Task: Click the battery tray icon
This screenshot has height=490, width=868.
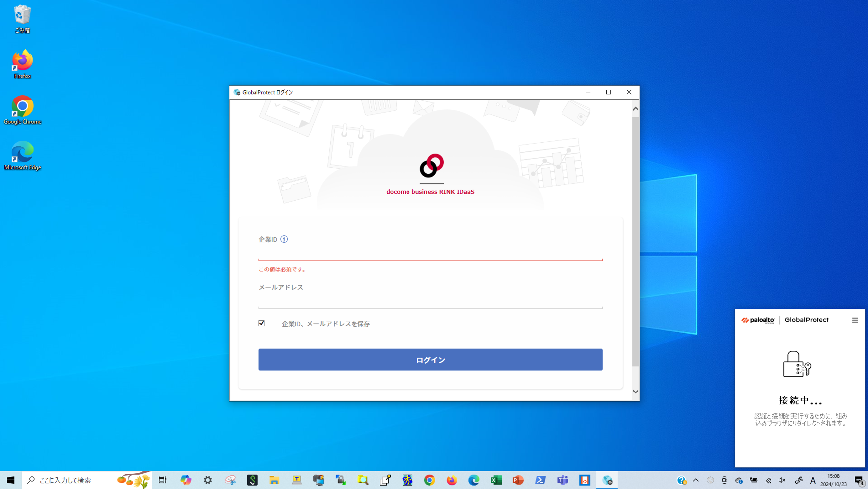Action: 754,480
